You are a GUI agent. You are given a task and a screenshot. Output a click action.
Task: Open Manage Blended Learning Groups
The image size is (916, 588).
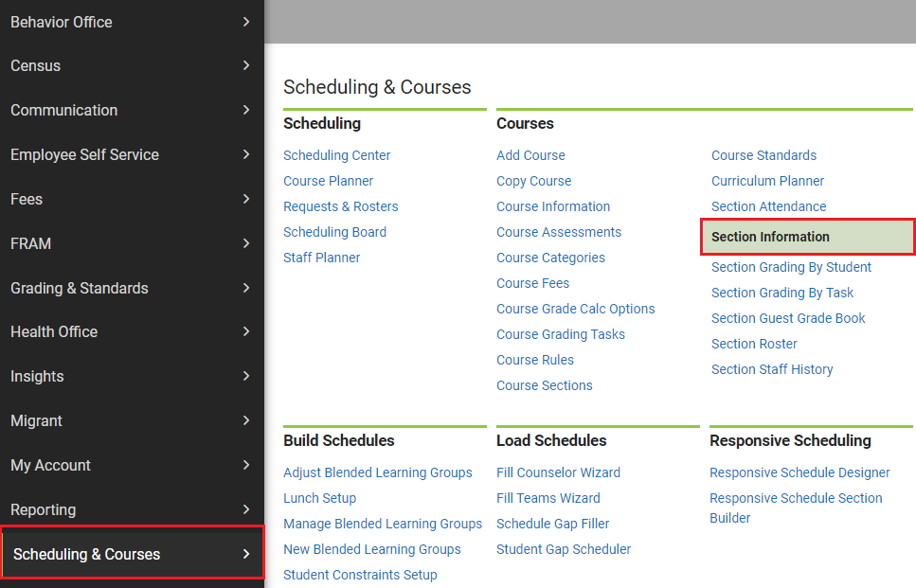[x=383, y=524]
